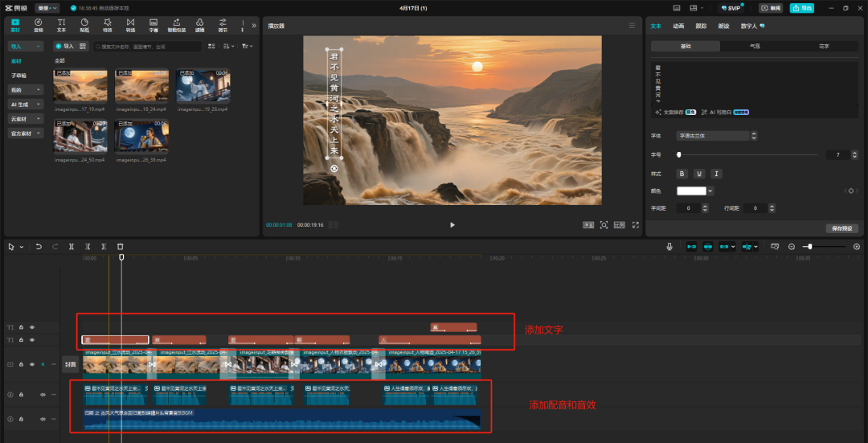Click the white text color swatch

pos(691,191)
